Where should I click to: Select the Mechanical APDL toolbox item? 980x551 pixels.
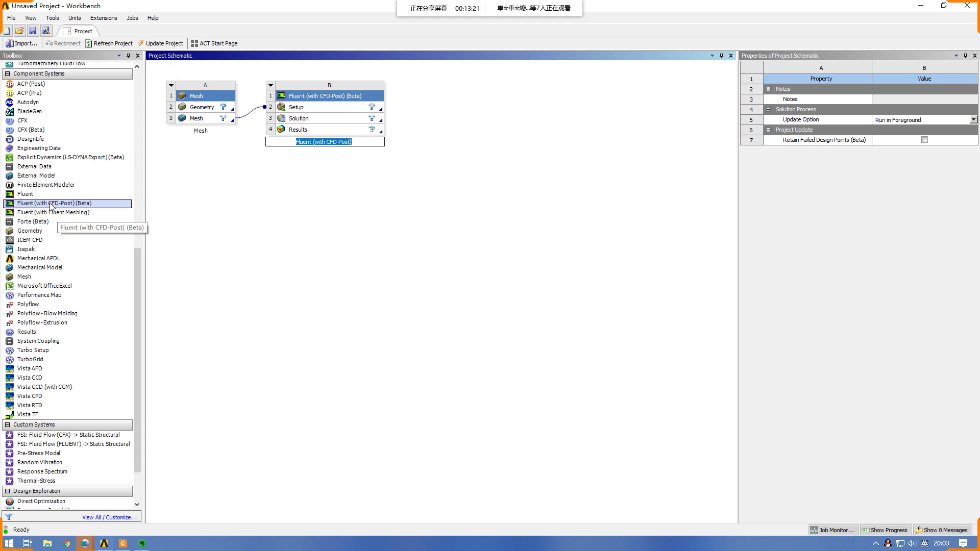(x=38, y=258)
